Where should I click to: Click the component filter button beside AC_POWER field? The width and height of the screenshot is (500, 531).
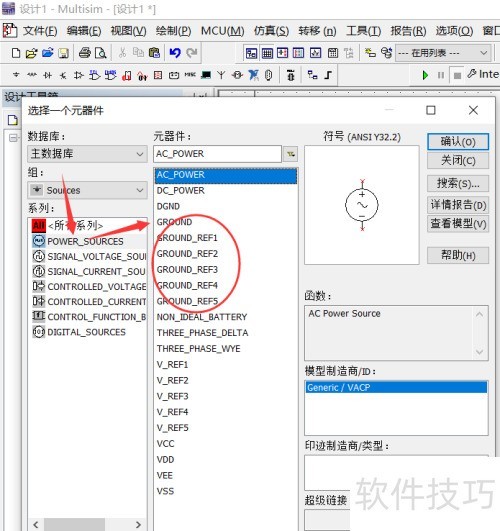[x=291, y=154]
